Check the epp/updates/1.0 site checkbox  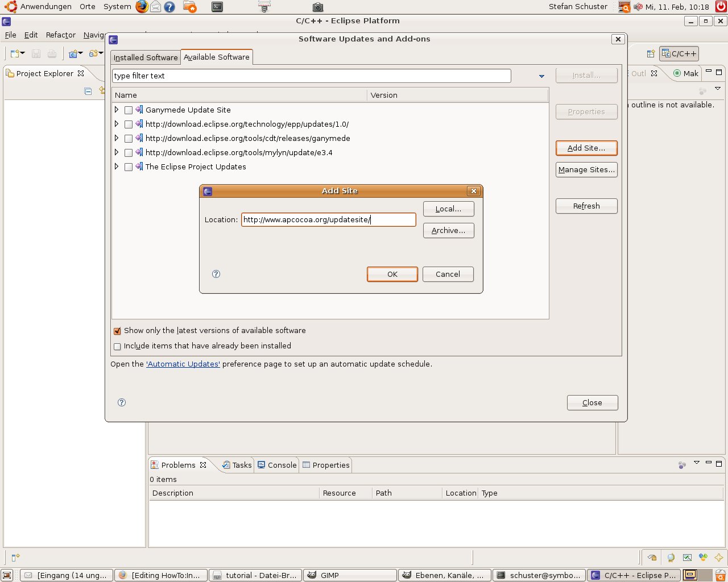[129, 124]
